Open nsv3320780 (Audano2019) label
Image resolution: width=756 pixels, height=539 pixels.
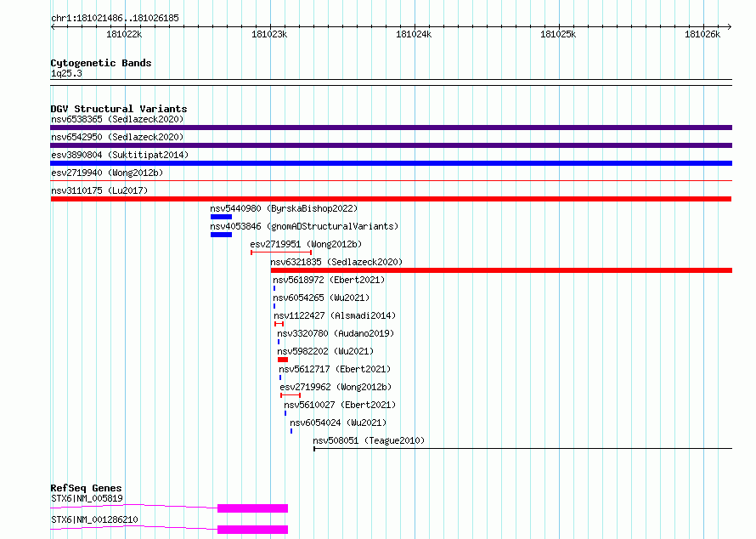[336, 333]
